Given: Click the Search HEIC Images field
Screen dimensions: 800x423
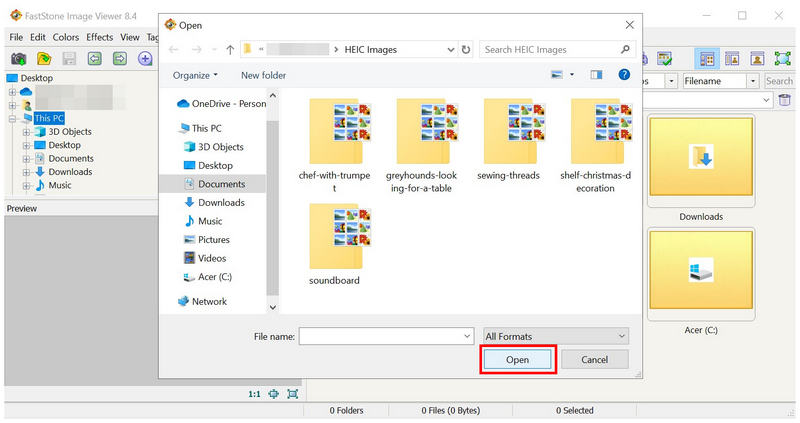Looking at the screenshot, I should tap(557, 49).
